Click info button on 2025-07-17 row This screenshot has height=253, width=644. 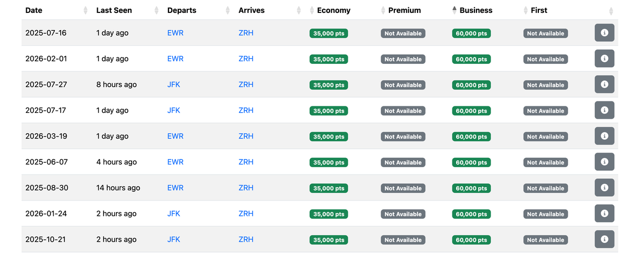[x=604, y=110]
